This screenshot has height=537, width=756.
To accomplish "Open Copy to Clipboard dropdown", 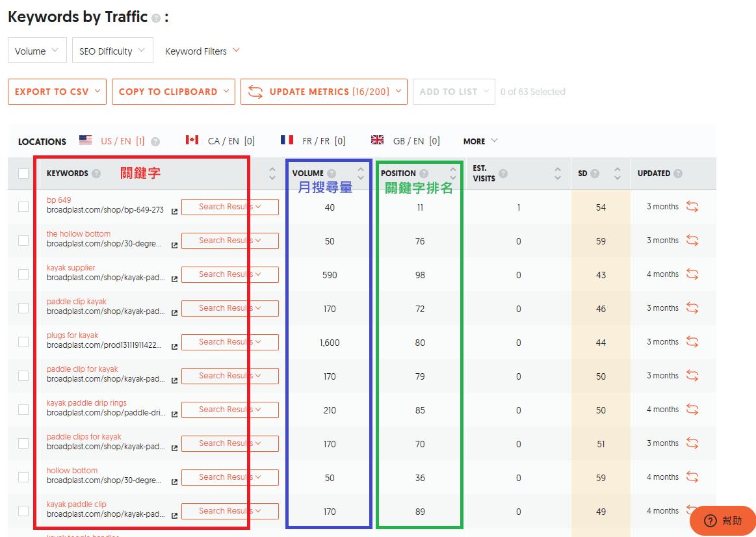I will click(x=174, y=92).
